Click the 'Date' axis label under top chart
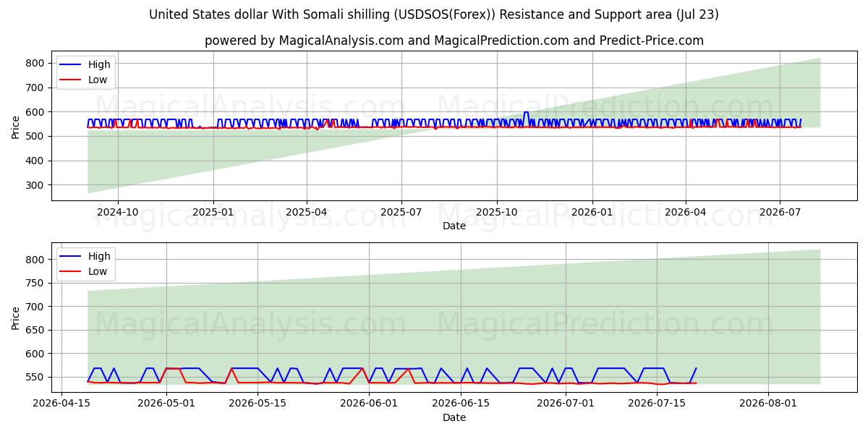868x434 pixels. pos(454,226)
